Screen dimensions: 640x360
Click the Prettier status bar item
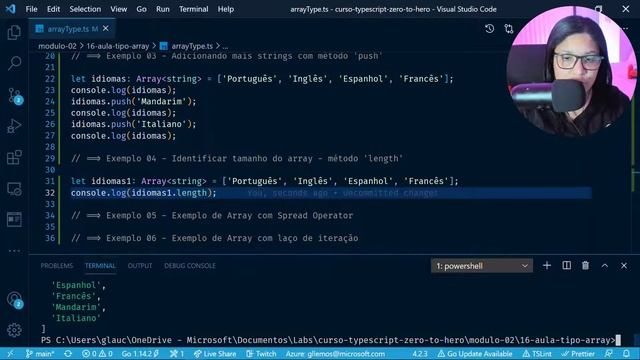click(x=579, y=354)
